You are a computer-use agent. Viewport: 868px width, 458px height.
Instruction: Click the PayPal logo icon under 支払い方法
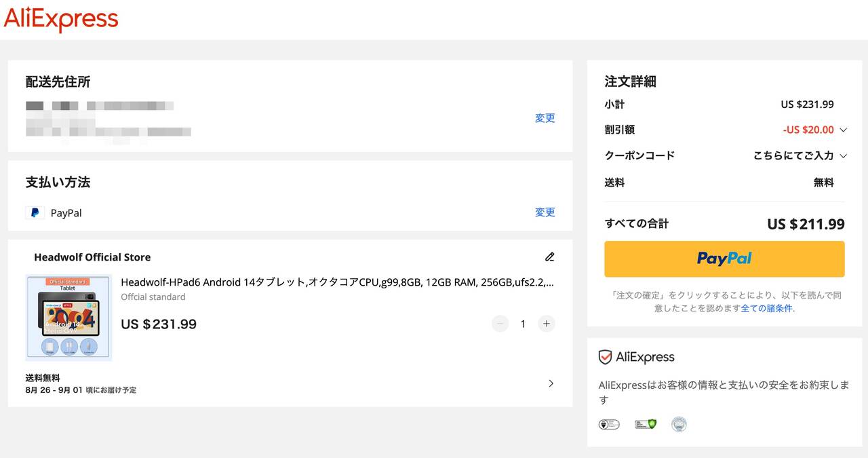pos(35,213)
